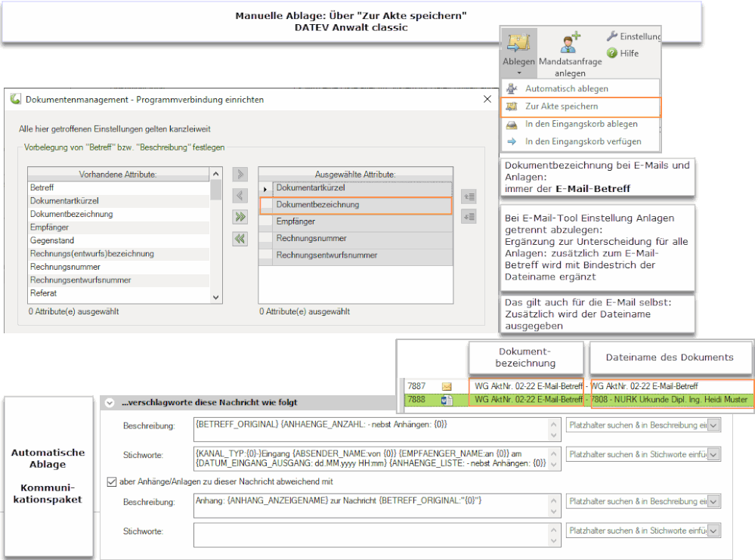Select Word document row 7888

coord(579,400)
